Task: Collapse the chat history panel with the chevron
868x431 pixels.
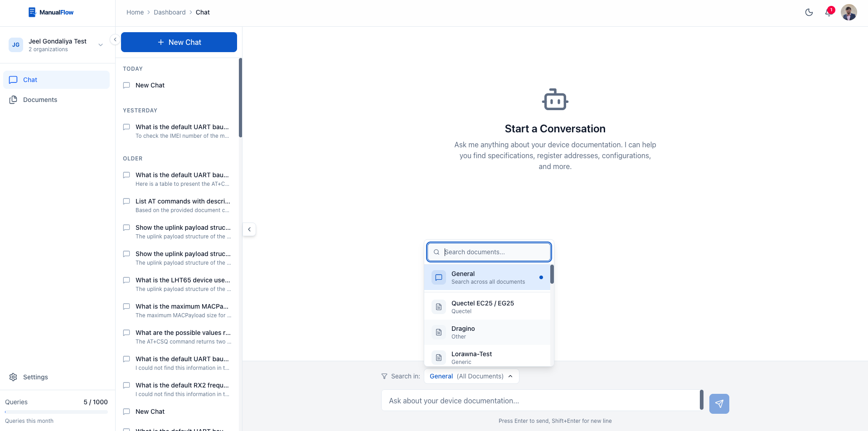Action: coord(249,229)
